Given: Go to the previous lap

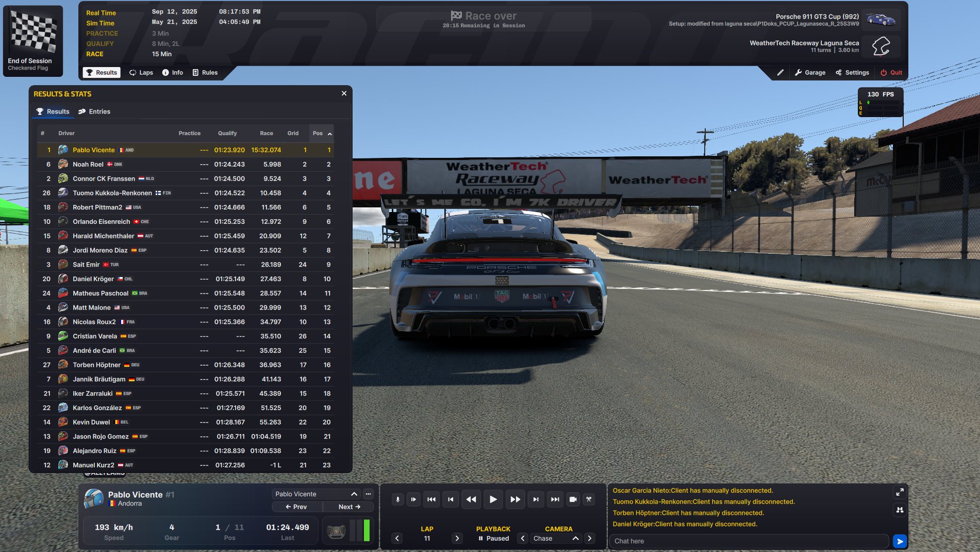Looking at the screenshot, I should [397, 539].
